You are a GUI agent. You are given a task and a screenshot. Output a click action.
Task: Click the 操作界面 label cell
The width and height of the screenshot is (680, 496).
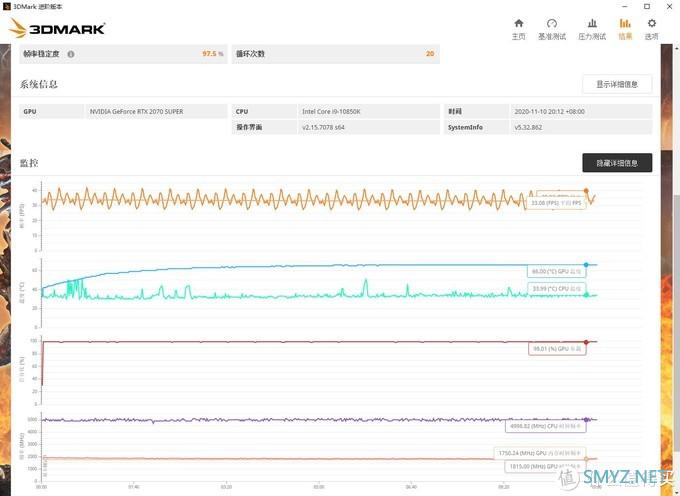tap(264, 127)
